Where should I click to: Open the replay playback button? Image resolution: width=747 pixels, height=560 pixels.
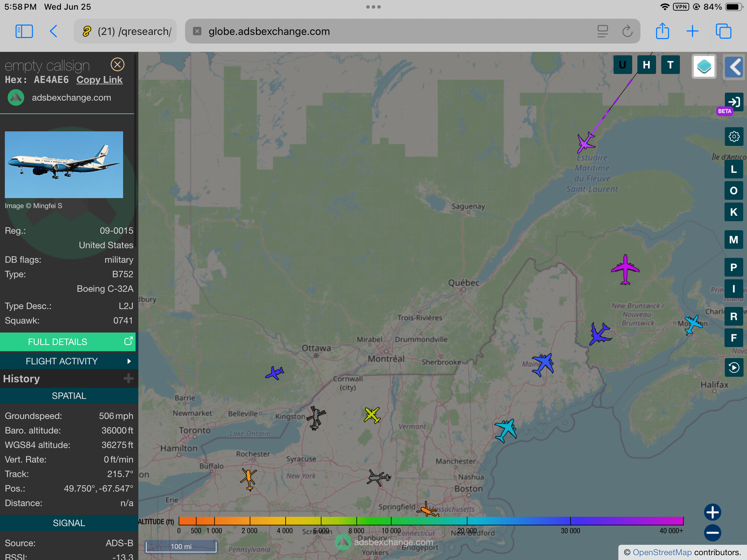click(734, 367)
